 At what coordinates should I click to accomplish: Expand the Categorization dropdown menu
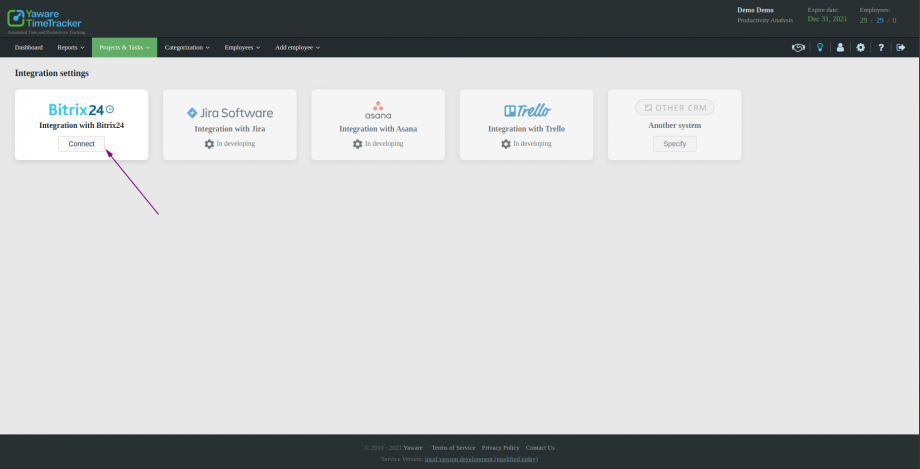tap(187, 48)
